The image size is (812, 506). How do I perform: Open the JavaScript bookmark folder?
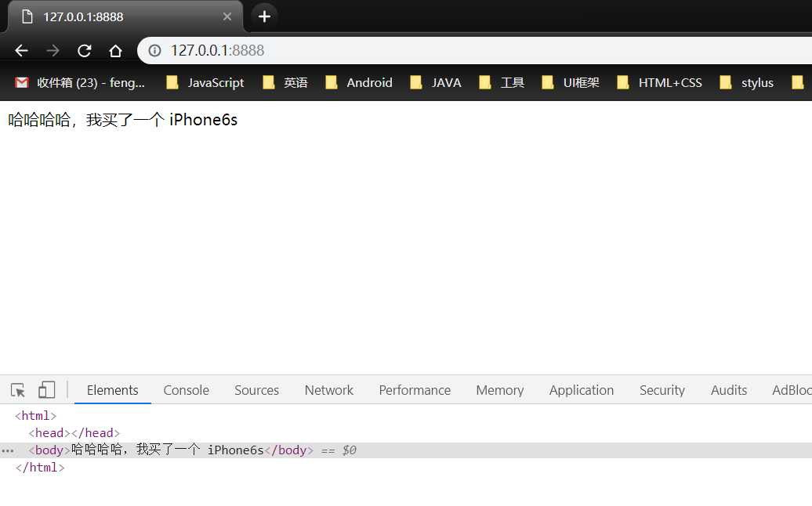[x=205, y=83]
